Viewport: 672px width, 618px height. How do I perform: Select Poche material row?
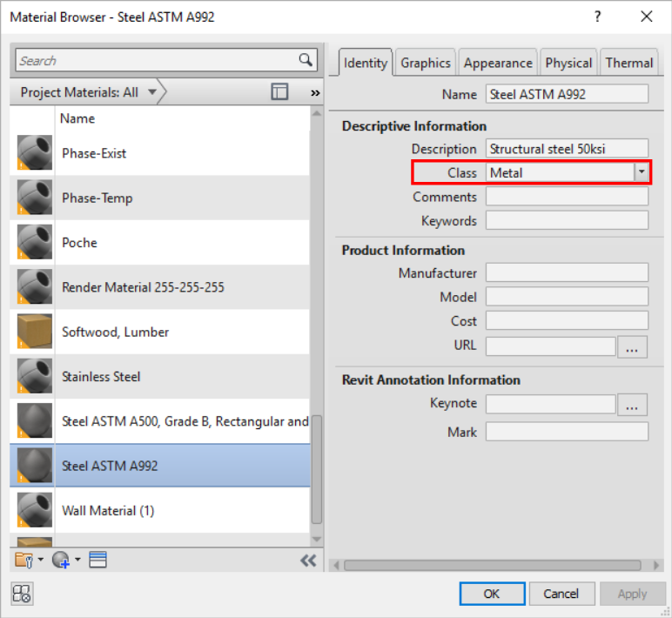[160, 242]
